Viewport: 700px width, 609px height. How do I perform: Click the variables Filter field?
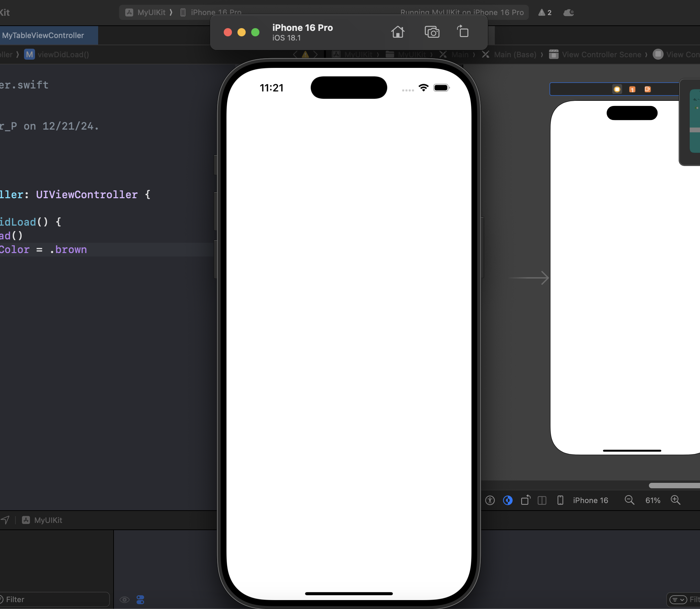[55, 599]
